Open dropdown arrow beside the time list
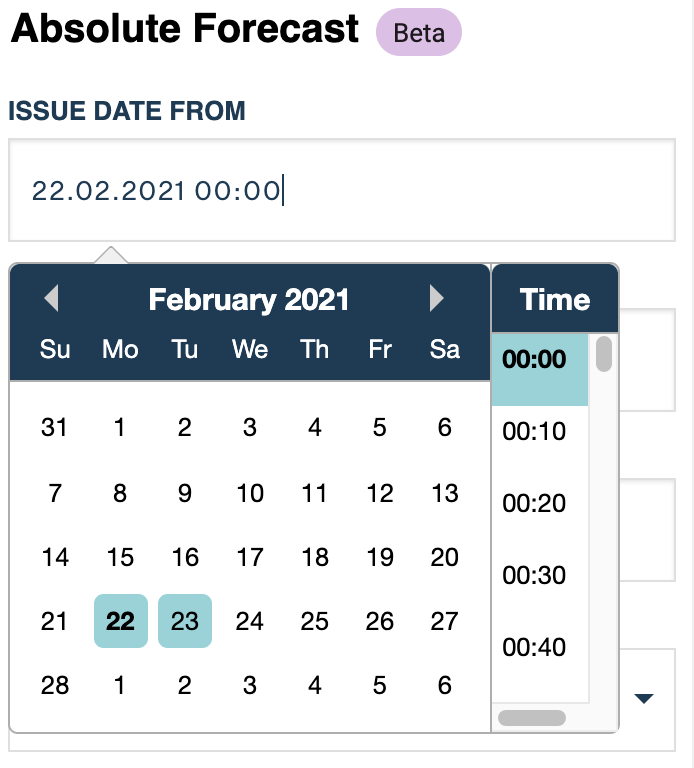The height and width of the screenshot is (768, 694). (644, 698)
